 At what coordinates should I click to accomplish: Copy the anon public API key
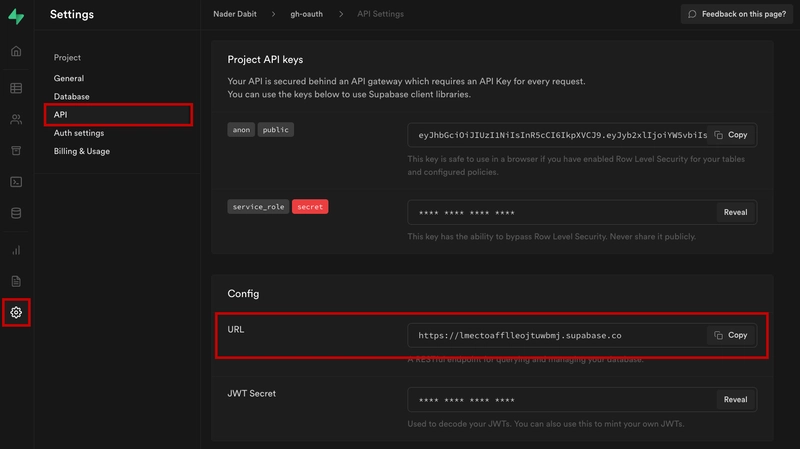tap(731, 135)
